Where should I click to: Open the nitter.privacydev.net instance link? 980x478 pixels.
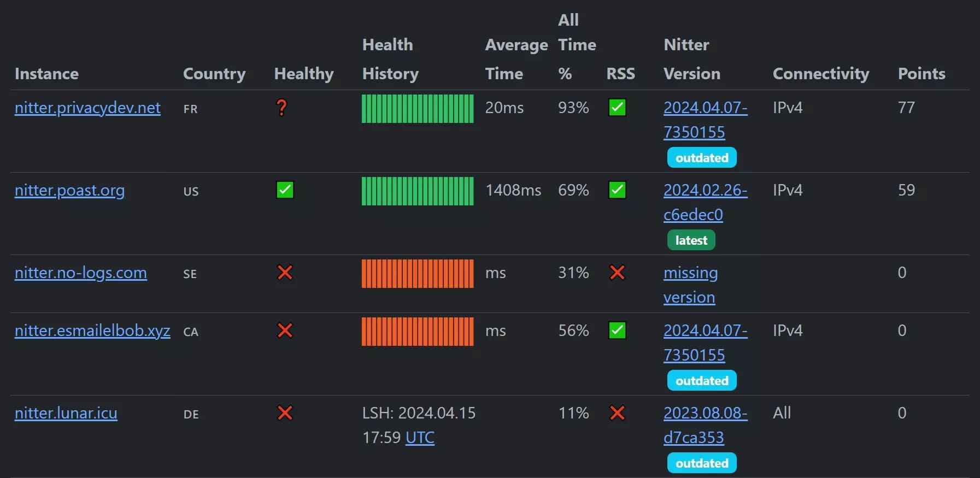[87, 108]
